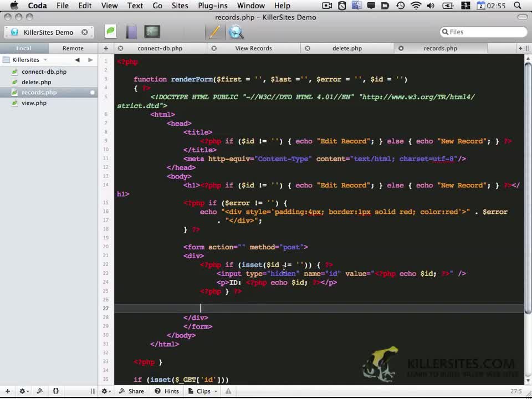
Task: Click the warning triangle icon in status bar
Action: pyautogui.click(x=228, y=391)
